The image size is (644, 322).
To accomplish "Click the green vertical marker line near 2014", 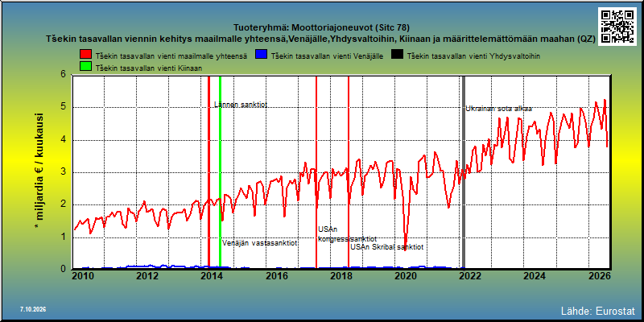I will 220,171.
